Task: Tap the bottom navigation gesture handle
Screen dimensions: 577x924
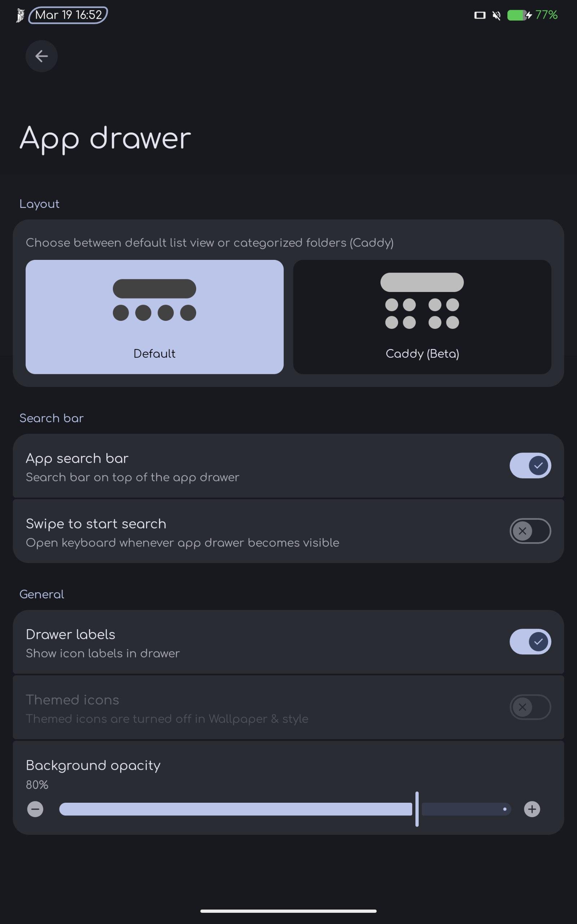Action: click(288, 911)
